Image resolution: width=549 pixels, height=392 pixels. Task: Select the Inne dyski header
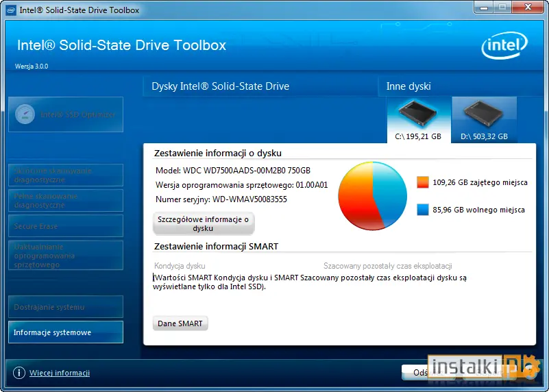click(x=408, y=86)
